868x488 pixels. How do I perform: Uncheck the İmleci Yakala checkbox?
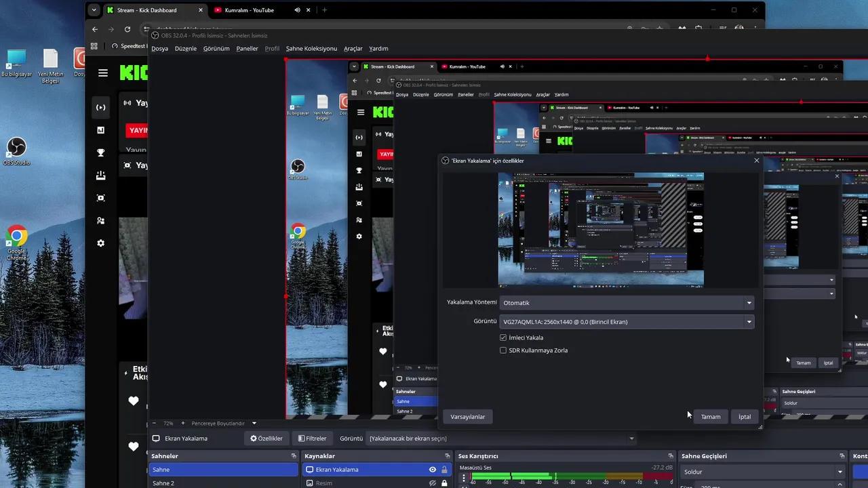coord(503,338)
